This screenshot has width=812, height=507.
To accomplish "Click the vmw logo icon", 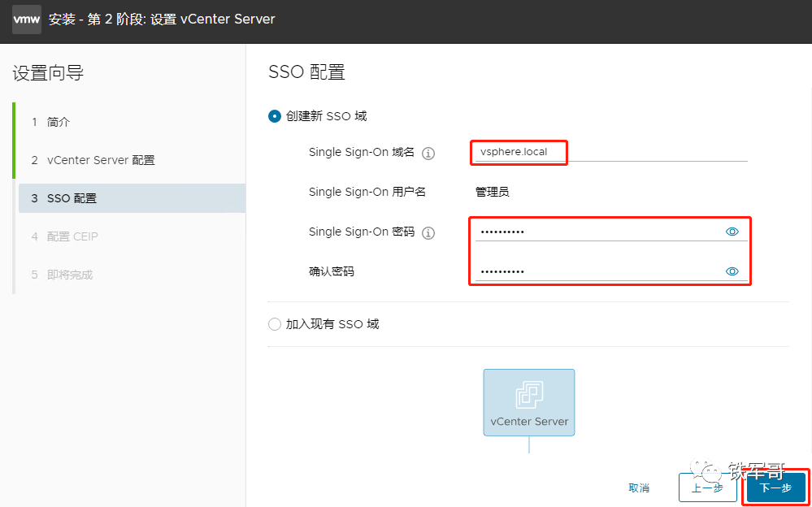I will pos(27,19).
